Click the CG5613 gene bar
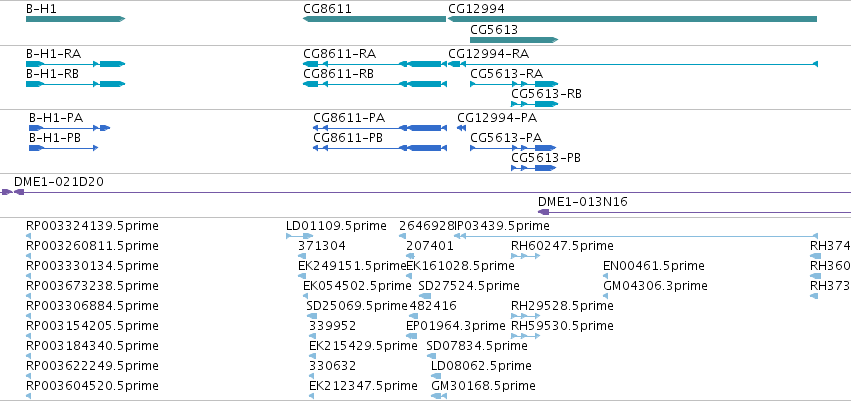Viewport: 851px width, 401px height. click(x=514, y=40)
